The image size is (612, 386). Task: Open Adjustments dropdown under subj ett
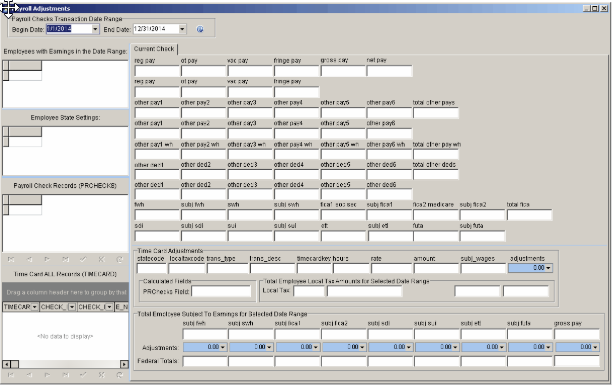[502, 347]
